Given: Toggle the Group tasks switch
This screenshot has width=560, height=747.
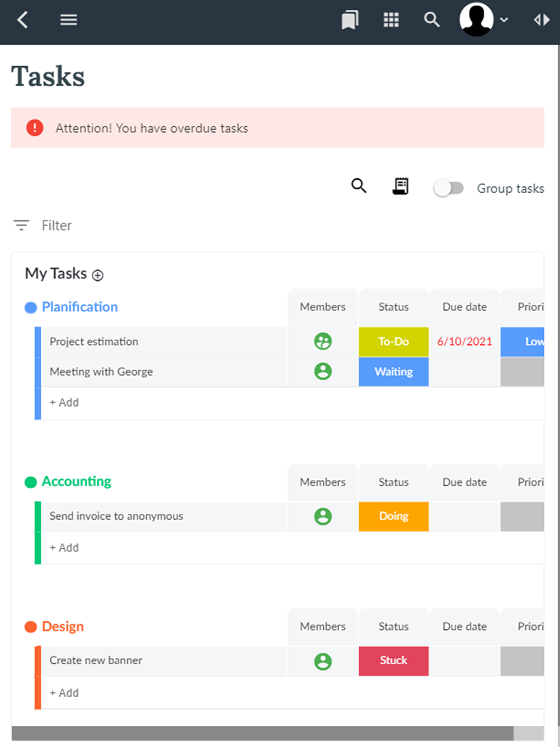Looking at the screenshot, I should click(x=449, y=188).
